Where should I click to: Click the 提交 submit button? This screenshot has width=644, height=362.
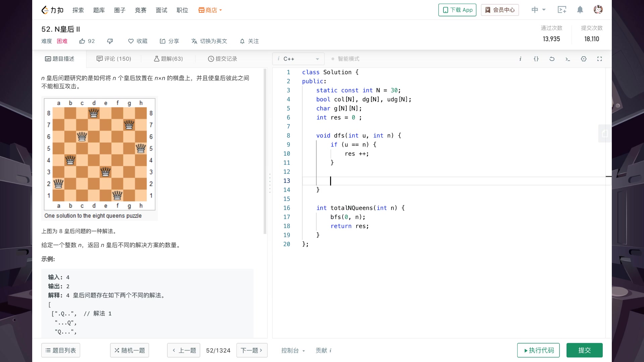click(584, 350)
